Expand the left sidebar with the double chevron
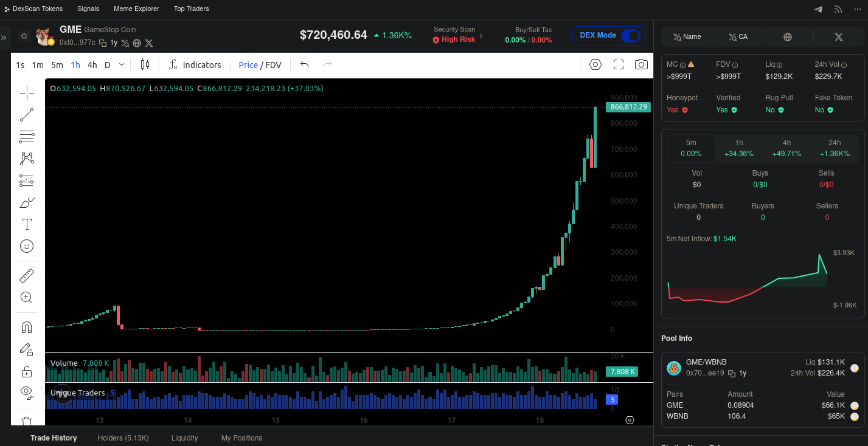The image size is (868, 446). coord(4,38)
